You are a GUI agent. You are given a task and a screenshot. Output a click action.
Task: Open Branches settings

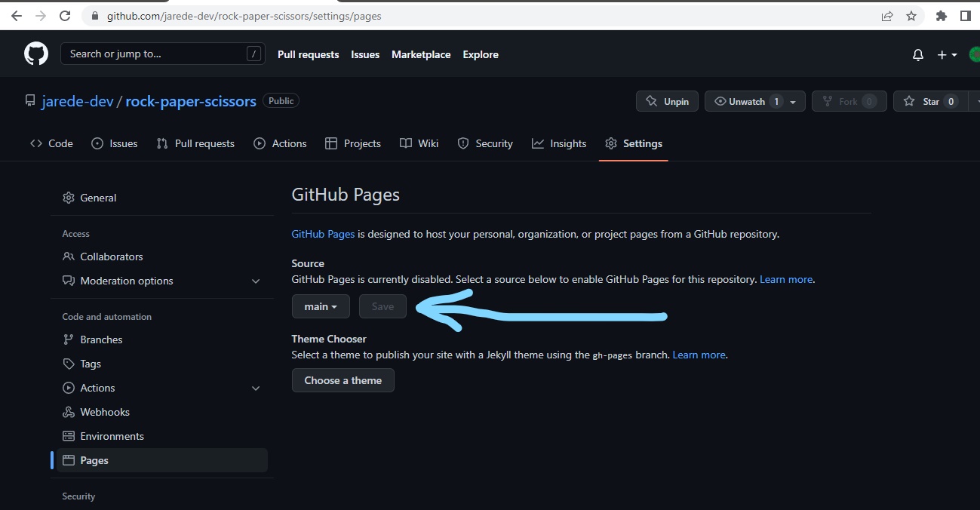[x=161, y=339]
